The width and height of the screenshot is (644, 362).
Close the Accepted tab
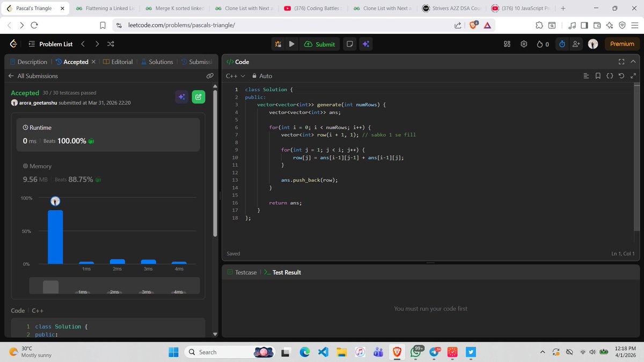pyautogui.click(x=93, y=62)
